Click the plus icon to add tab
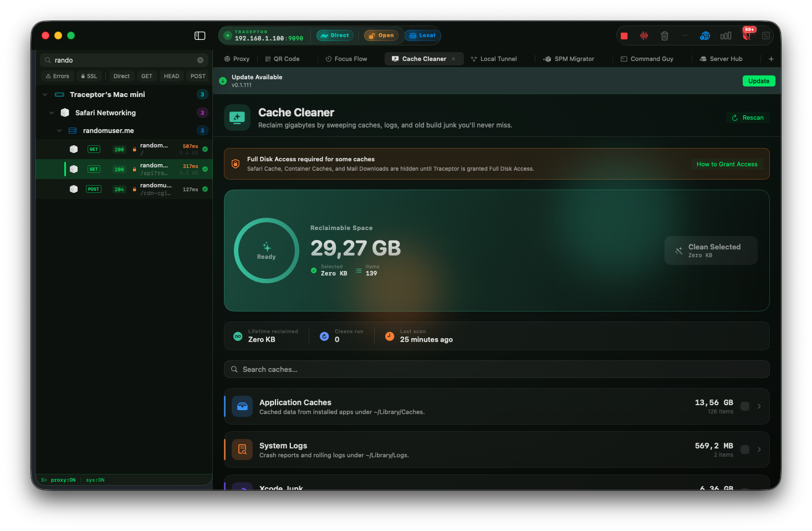The image size is (812, 531). (x=771, y=59)
